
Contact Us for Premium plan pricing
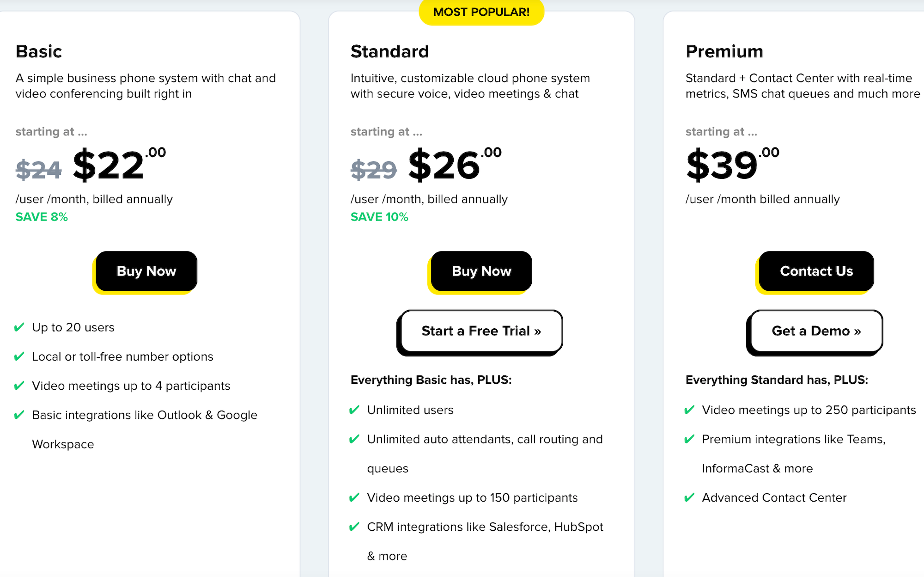point(816,270)
